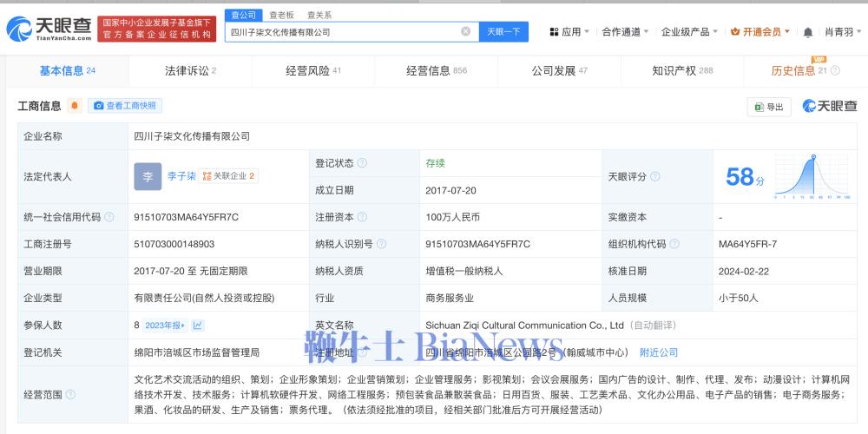Open the 附近公司 link
This screenshot has width=868, height=434.
pyautogui.click(x=659, y=352)
